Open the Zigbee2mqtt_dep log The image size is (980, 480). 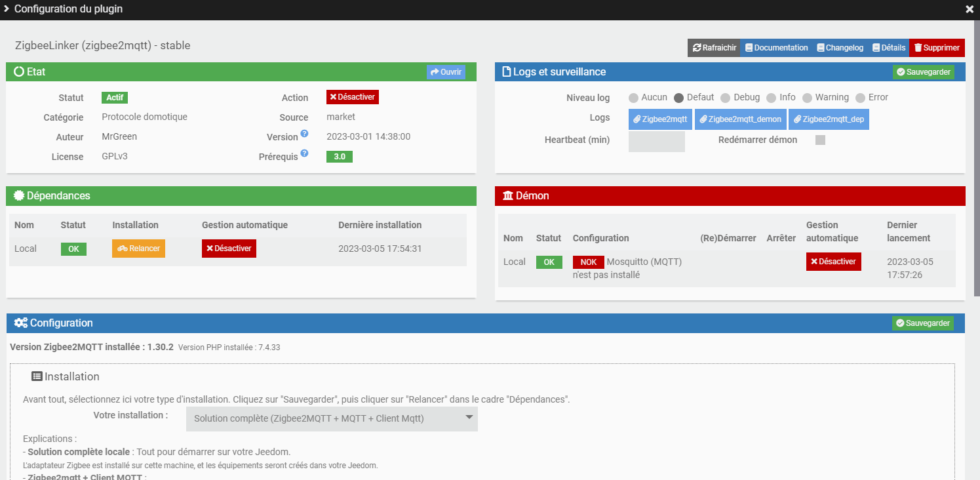pyautogui.click(x=829, y=119)
